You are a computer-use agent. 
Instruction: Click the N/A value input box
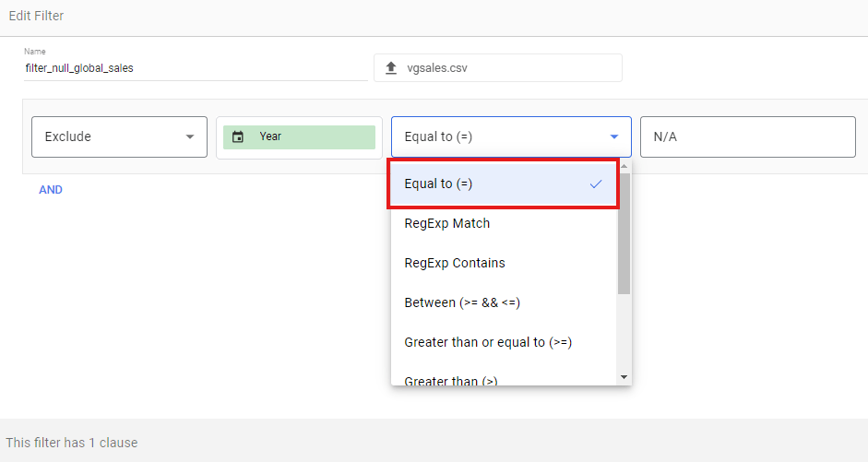click(x=747, y=136)
